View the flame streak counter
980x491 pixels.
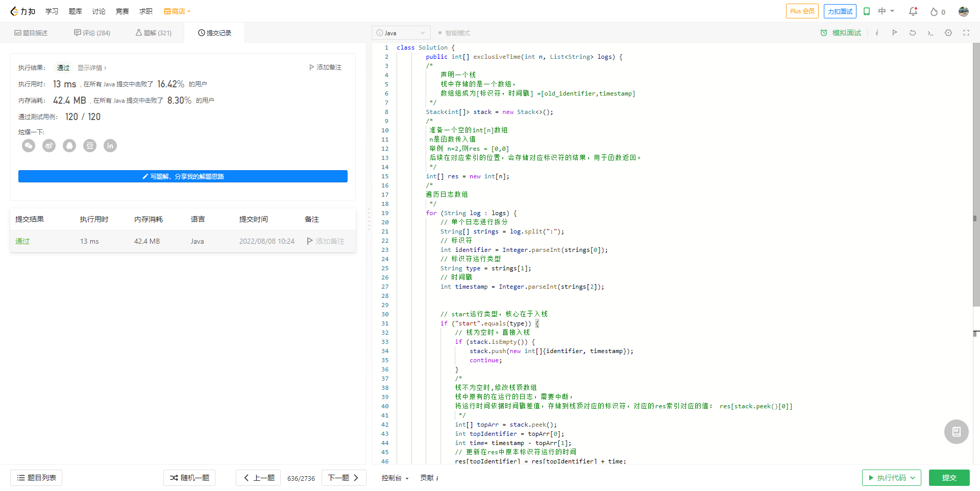tap(938, 12)
